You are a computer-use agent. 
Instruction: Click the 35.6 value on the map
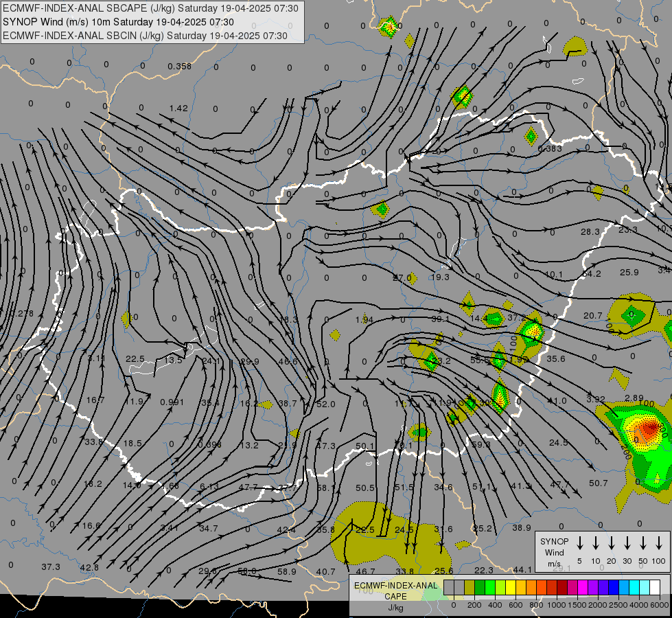click(x=556, y=358)
